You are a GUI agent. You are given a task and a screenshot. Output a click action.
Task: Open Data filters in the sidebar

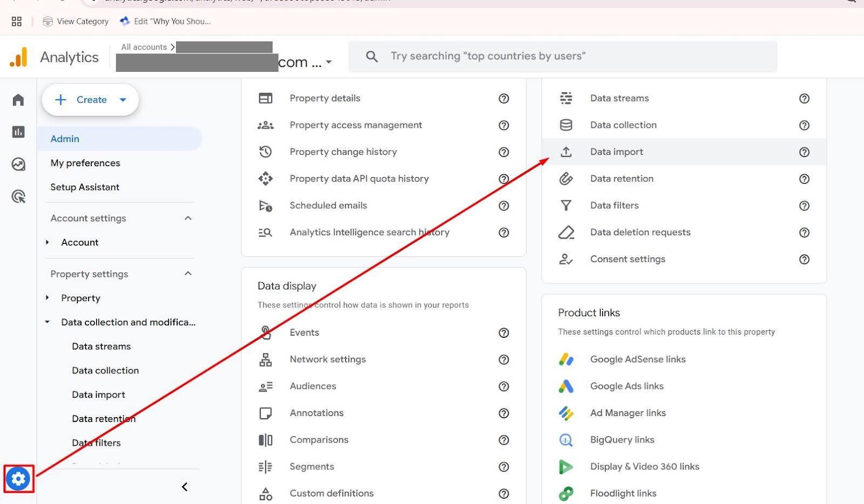click(96, 443)
